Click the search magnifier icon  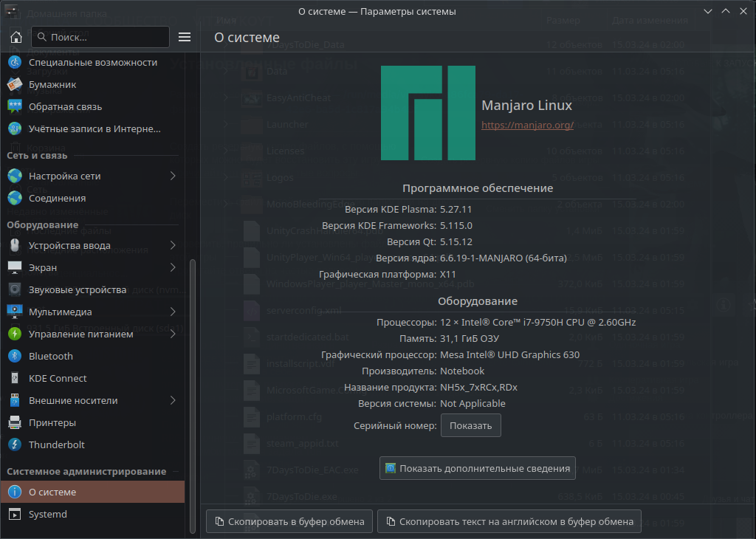click(x=42, y=37)
